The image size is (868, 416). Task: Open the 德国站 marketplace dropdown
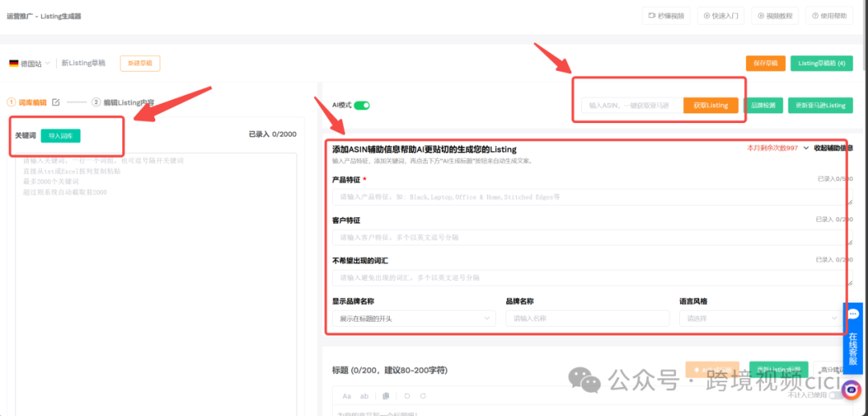pos(30,63)
